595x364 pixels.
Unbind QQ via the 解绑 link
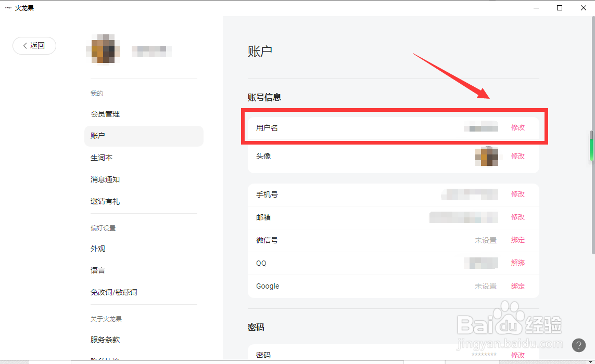pyautogui.click(x=518, y=263)
